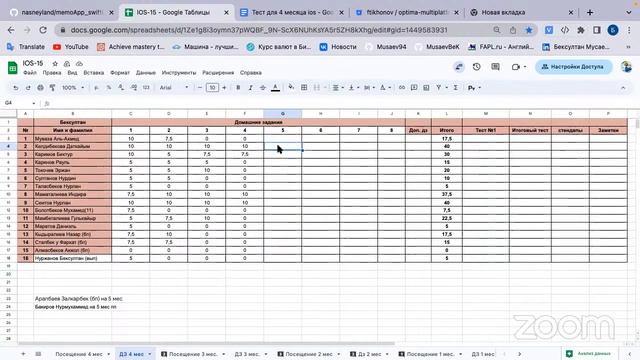Click the Insert link icon
The width and height of the screenshot is (640, 360).
point(402,88)
